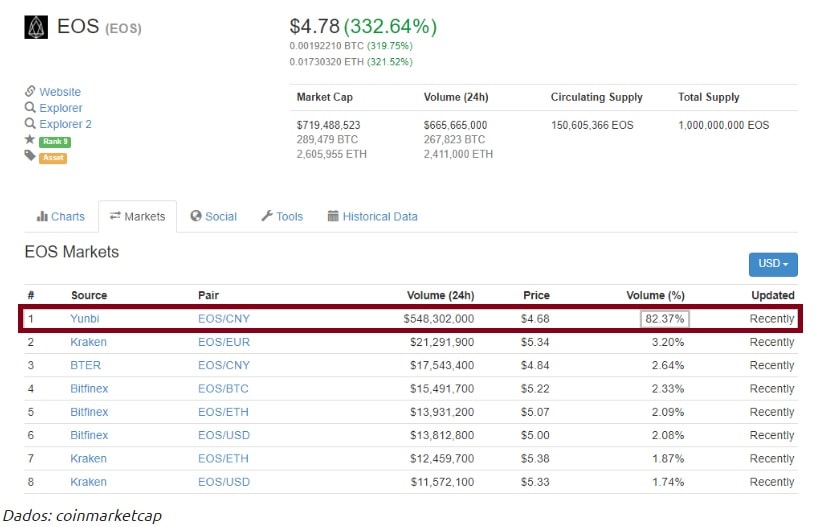Click the magnifier icon beside Explorer 2

point(30,124)
